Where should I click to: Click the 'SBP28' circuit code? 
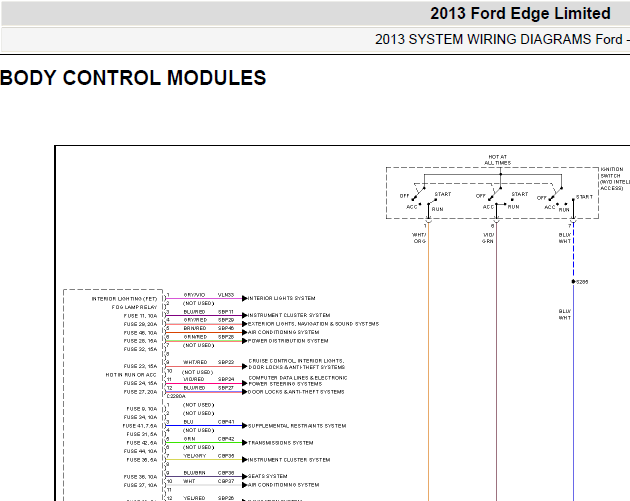click(226, 337)
